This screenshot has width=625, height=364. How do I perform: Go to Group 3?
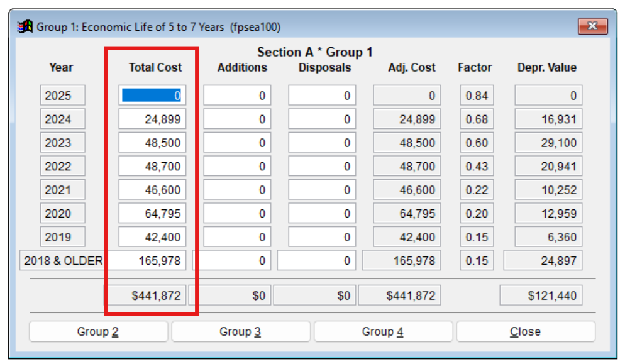(x=240, y=331)
